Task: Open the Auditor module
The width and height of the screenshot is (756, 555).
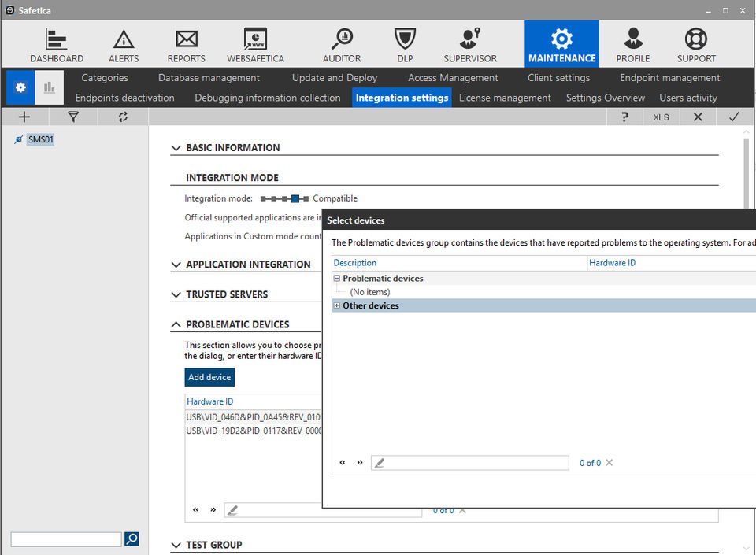Action: pos(342,45)
